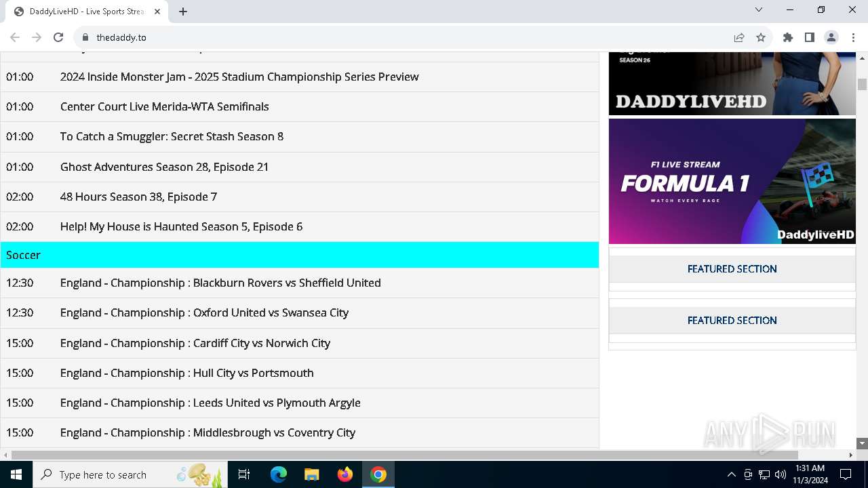Open the Windows Start menu

[x=16, y=474]
